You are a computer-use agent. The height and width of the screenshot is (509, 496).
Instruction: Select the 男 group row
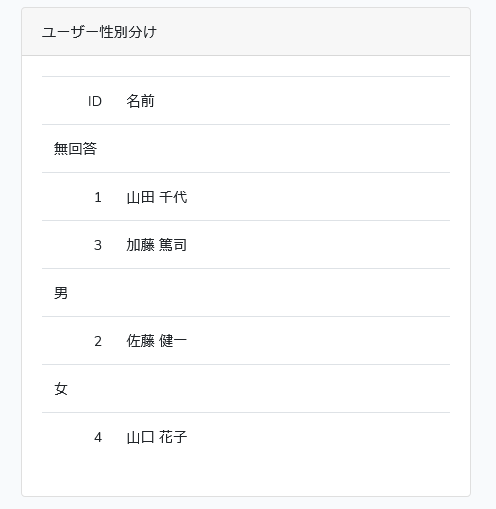pyautogui.click(x=246, y=293)
